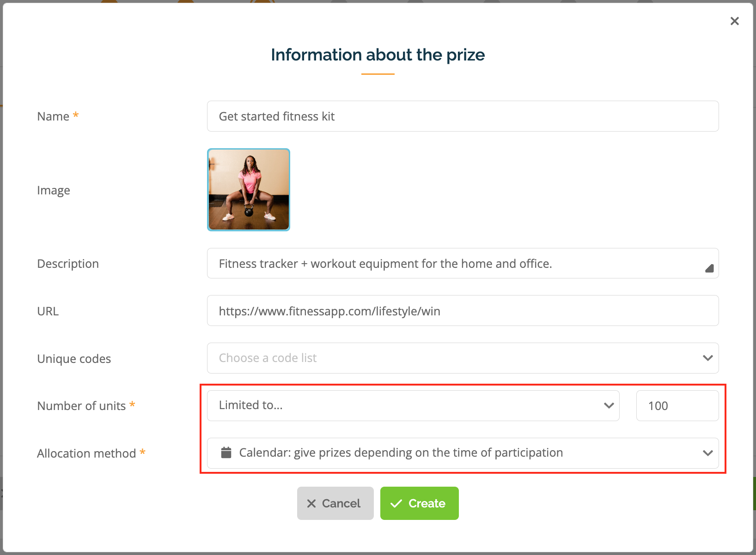Click the number of units 100 field

tap(677, 405)
